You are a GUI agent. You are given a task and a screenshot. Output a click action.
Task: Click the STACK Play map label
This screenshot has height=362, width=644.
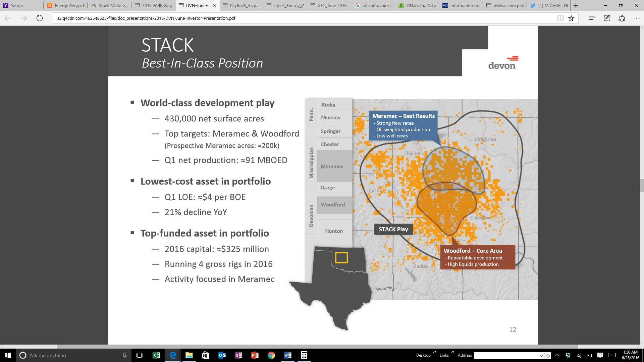tap(393, 229)
